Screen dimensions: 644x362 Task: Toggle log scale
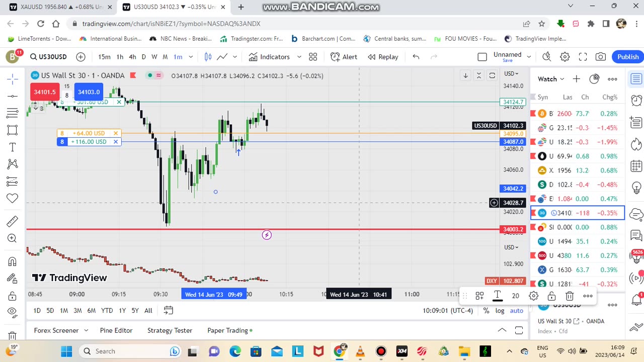(x=500, y=311)
